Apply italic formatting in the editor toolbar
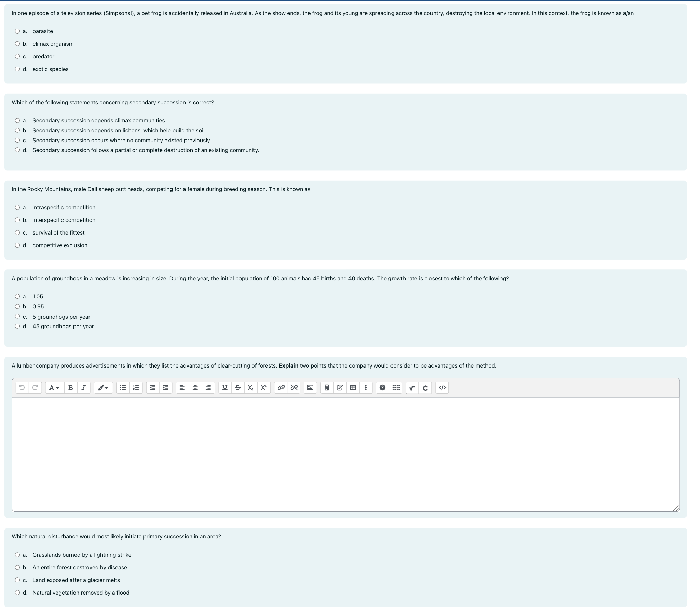 83,387
